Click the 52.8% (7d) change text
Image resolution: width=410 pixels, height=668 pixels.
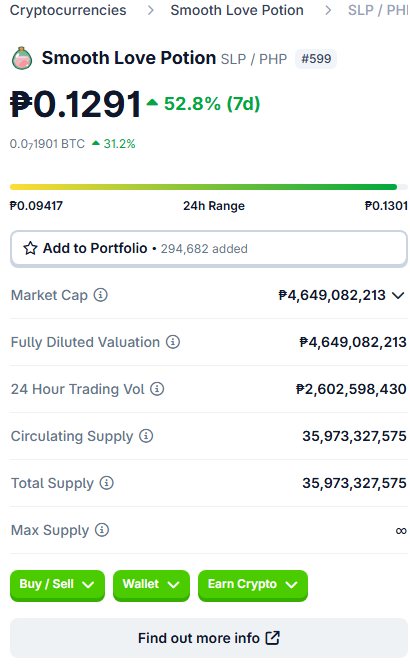point(212,104)
